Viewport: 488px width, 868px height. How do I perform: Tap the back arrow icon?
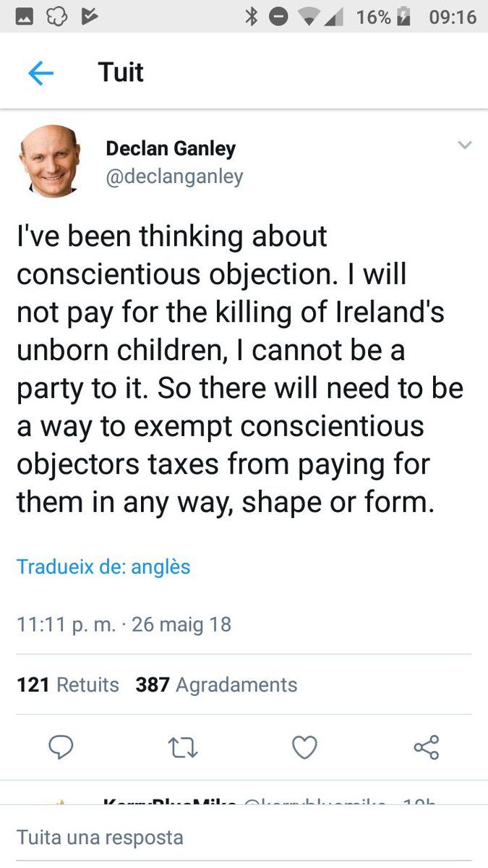point(40,73)
